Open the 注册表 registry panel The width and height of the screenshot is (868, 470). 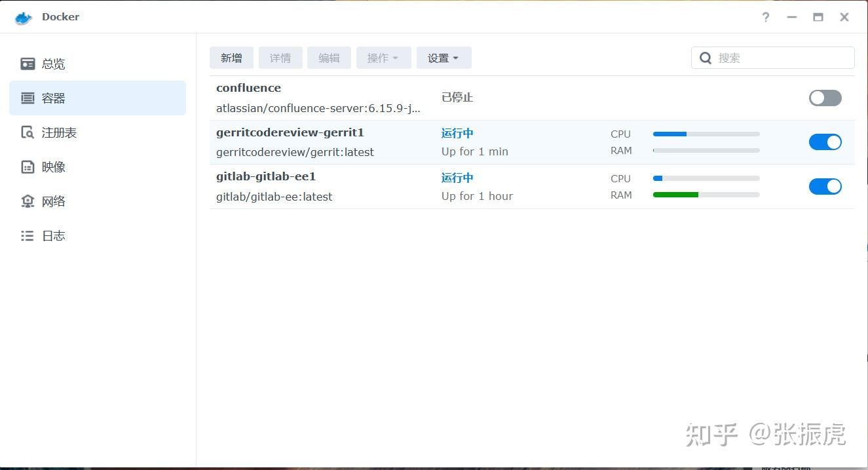(x=59, y=132)
